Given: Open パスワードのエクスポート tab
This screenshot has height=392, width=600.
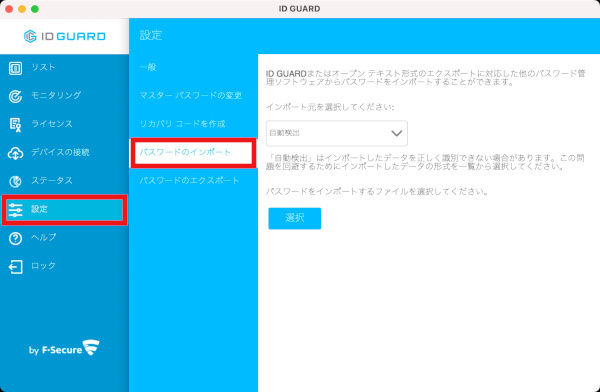Looking at the screenshot, I should (x=189, y=180).
